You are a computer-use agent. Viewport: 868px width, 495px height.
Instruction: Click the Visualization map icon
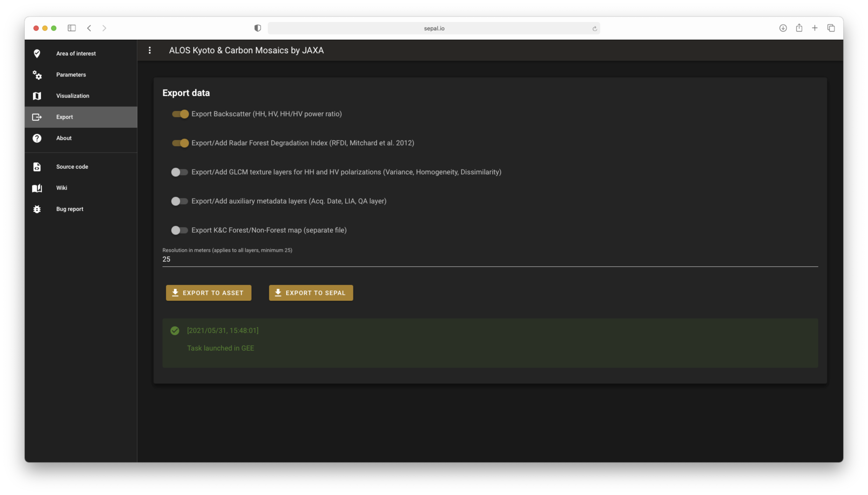point(37,96)
